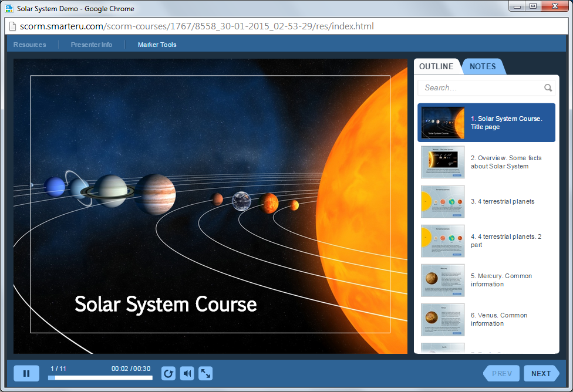This screenshot has height=392, width=573.
Task: Select the '6. Venus. Common information' thumbnail
Action: coord(443,320)
